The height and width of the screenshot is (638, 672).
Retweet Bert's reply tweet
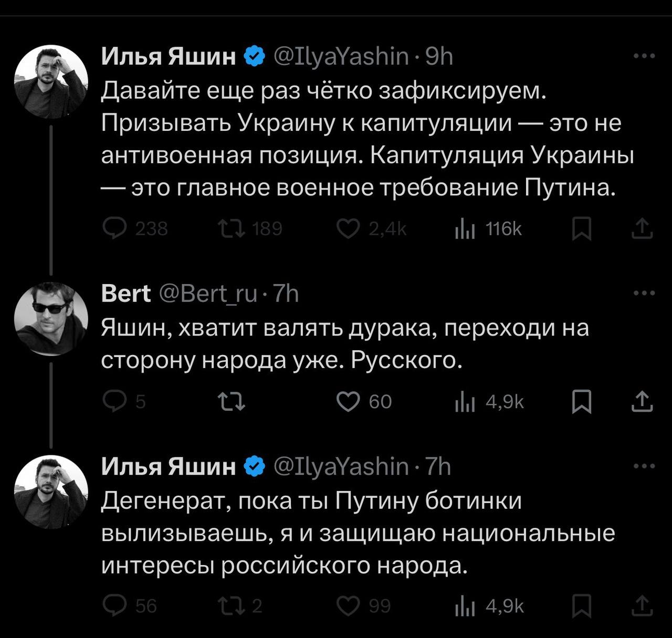point(231,402)
